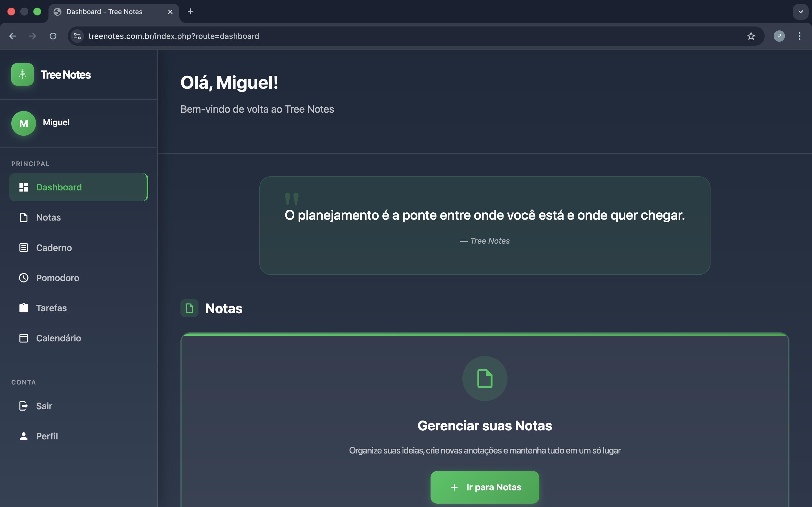
Task: Bookmark this page with the star icon
Action: pyautogui.click(x=751, y=36)
